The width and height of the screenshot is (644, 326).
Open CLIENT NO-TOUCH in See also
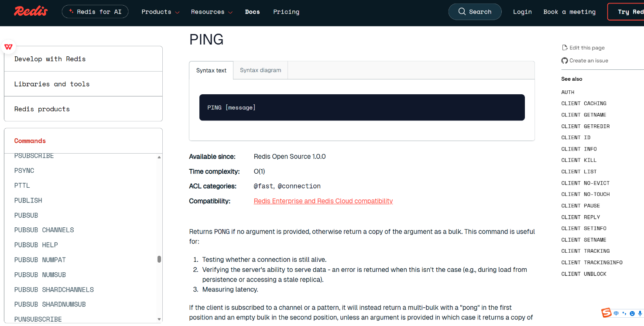point(586,194)
